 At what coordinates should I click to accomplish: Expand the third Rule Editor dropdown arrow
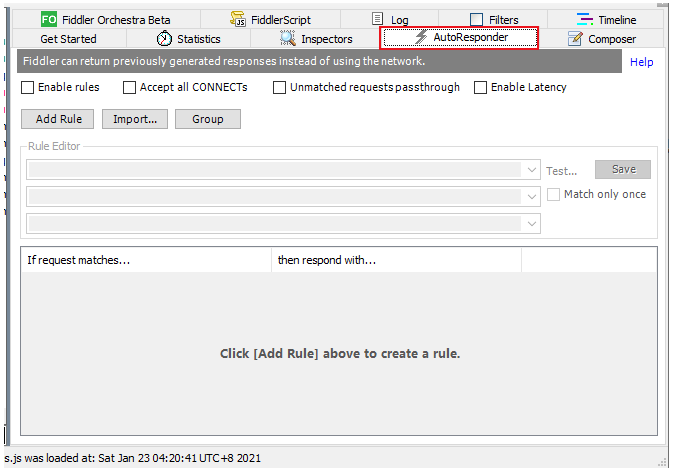coord(532,224)
